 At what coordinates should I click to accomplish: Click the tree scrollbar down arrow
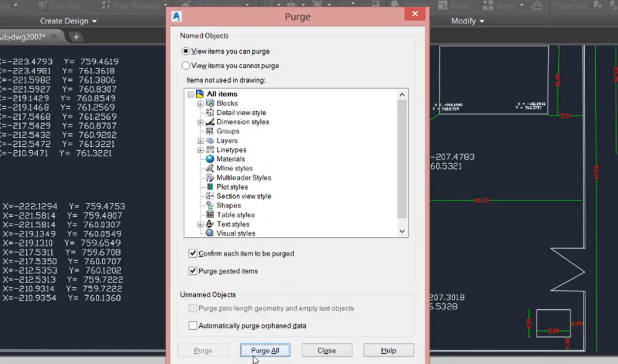402,231
